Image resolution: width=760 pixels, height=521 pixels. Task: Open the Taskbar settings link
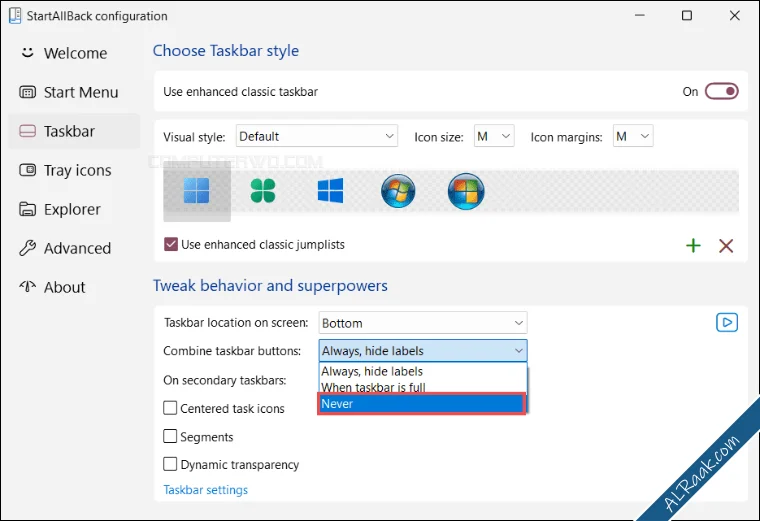tap(206, 490)
